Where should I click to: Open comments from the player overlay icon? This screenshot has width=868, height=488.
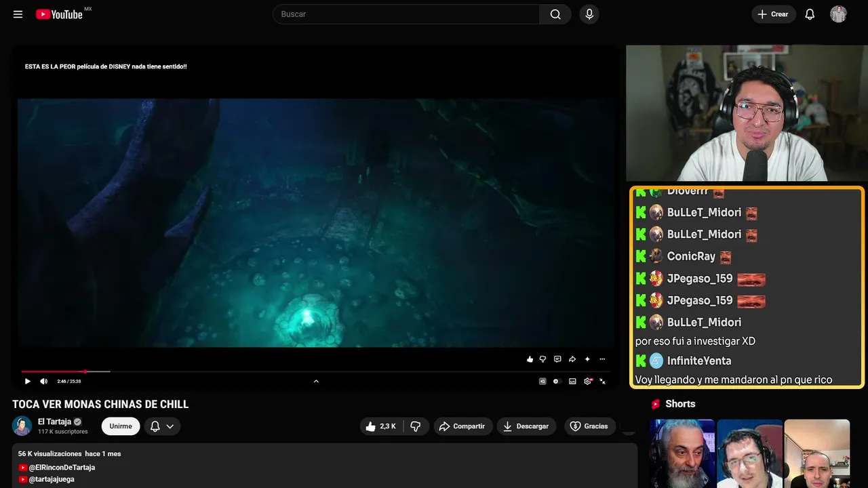[557, 359]
